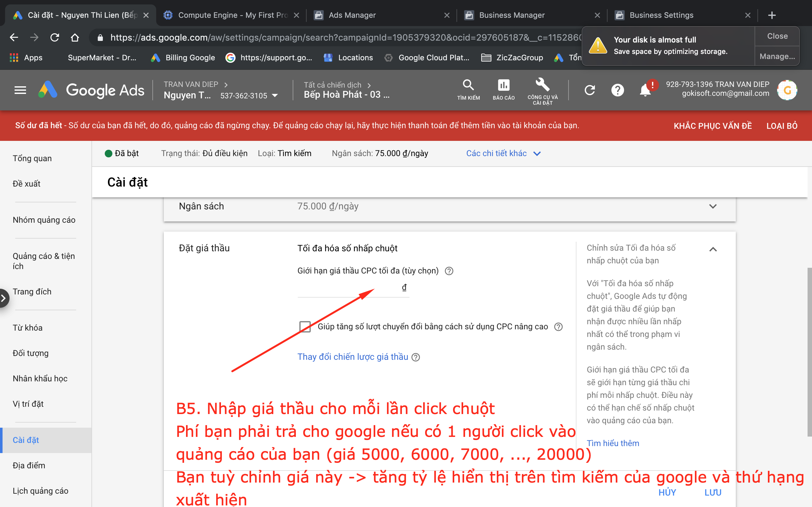This screenshot has width=812, height=507.
Task: Open Nhóm quảng cáo in the sidebar
Action: [44, 220]
